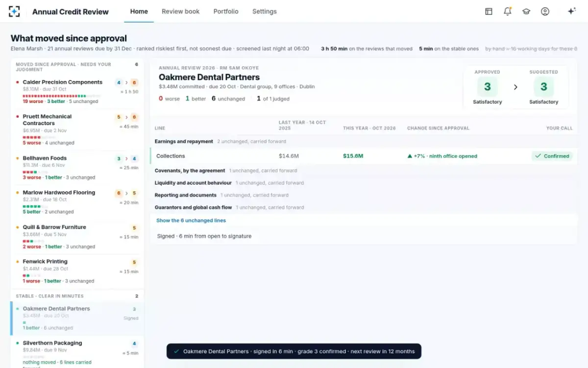
Task: Click the Annual Credit Review app logo
Action: [x=14, y=11]
